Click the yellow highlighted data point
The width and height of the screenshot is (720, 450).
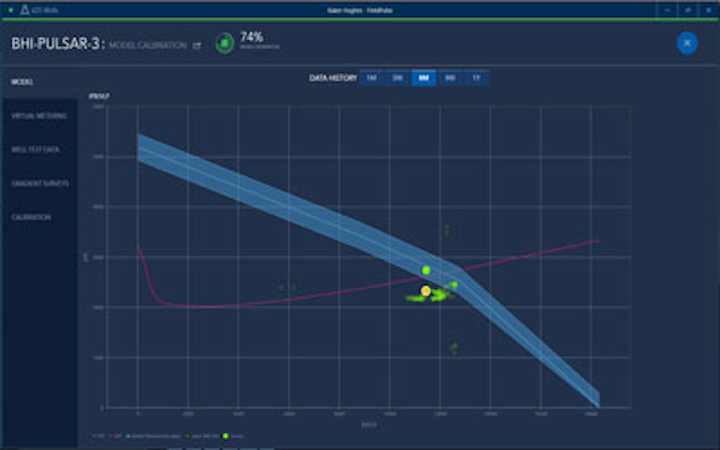pos(426,291)
